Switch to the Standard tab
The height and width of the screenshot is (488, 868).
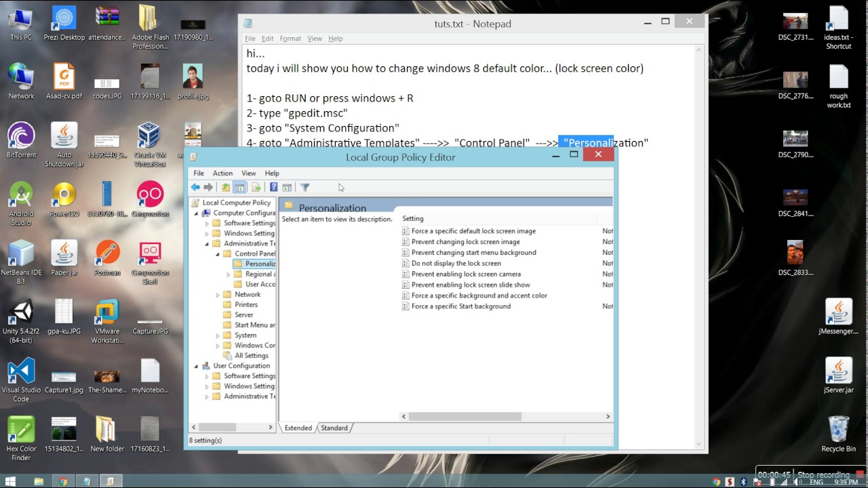[334, 428]
